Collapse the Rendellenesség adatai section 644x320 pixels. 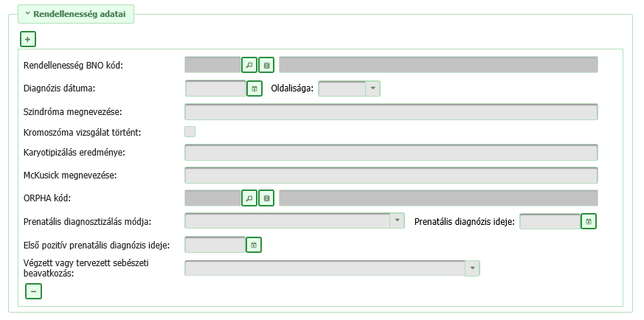coord(76,14)
